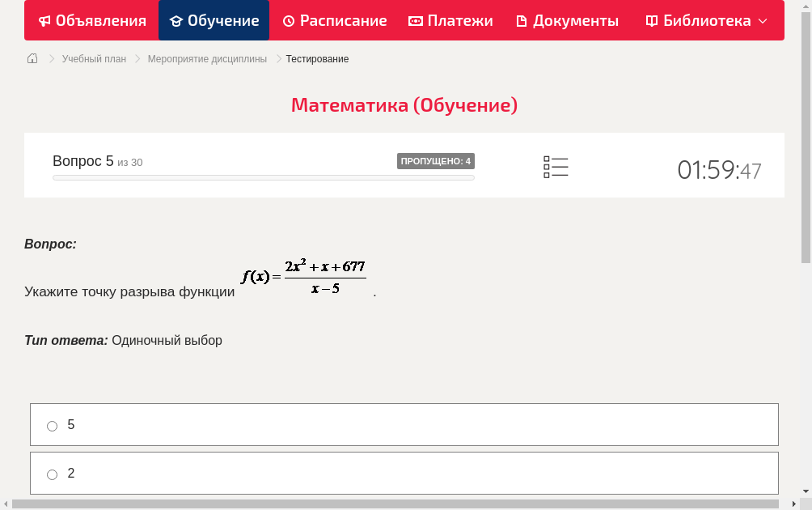Follow the Учебный план breadcrumb link
Image resolution: width=812 pixels, height=510 pixels.
(92, 58)
